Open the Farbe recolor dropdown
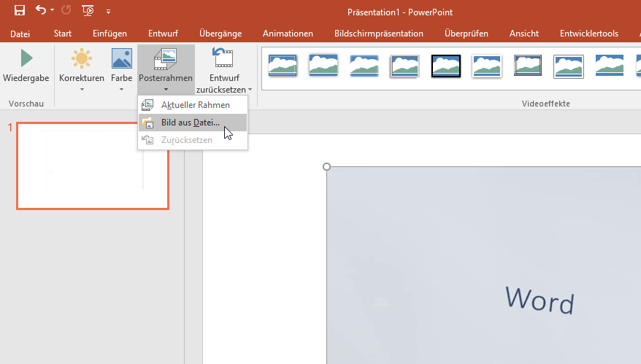The width and height of the screenshot is (641, 364). 121,69
